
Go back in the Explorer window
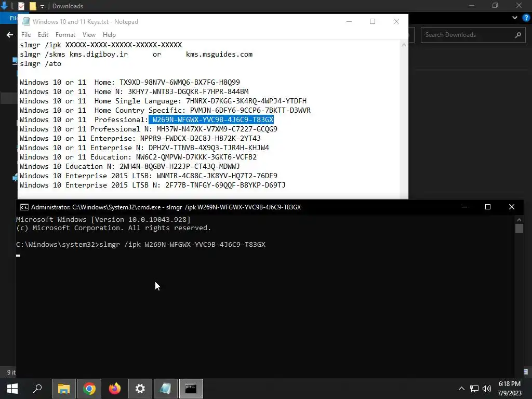point(10,35)
